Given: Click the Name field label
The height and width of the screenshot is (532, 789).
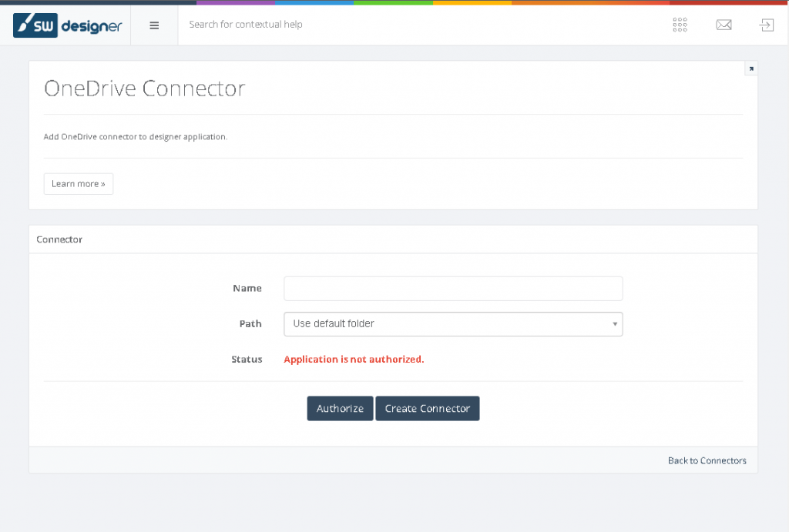Looking at the screenshot, I should (x=247, y=288).
